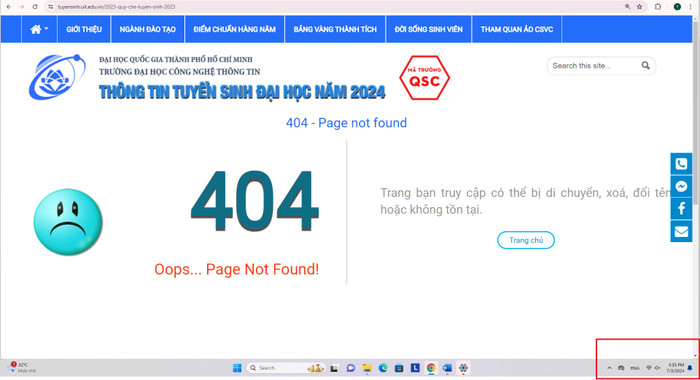Click the browser forward arrow
Screen dimensions: 700x380
[x=21, y=7]
